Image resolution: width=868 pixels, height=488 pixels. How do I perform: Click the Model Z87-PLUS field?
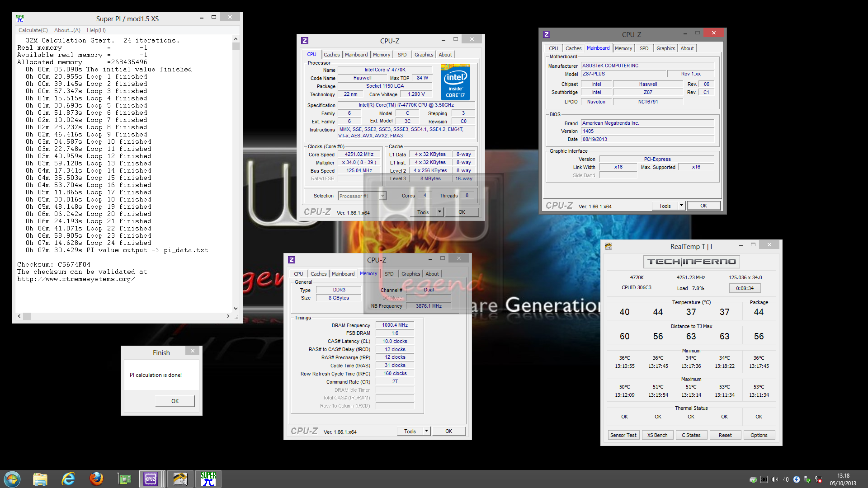[624, 74]
